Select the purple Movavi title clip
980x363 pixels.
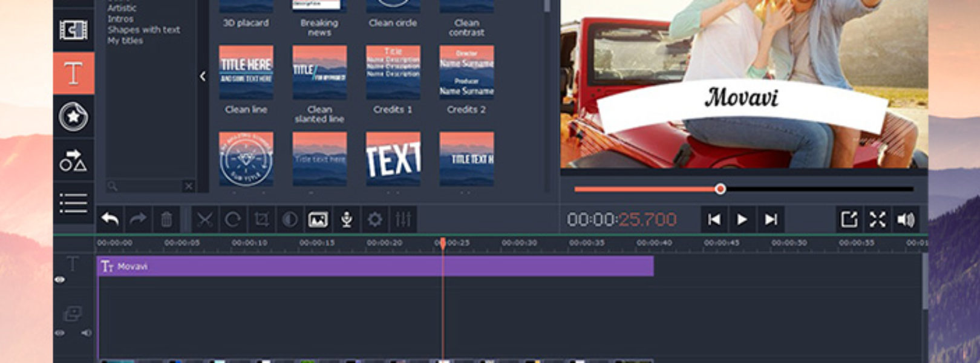tap(375, 266)
